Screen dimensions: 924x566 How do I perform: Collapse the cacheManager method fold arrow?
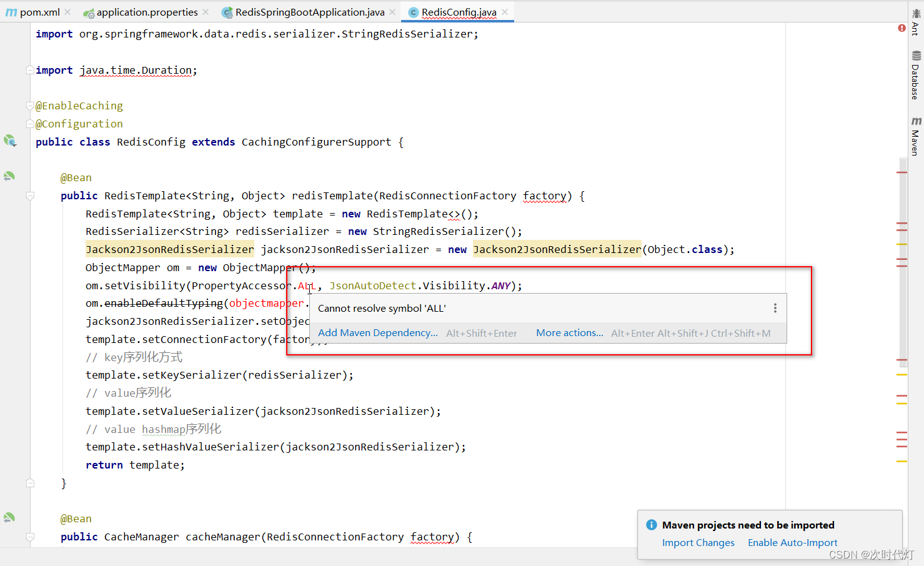29,537
